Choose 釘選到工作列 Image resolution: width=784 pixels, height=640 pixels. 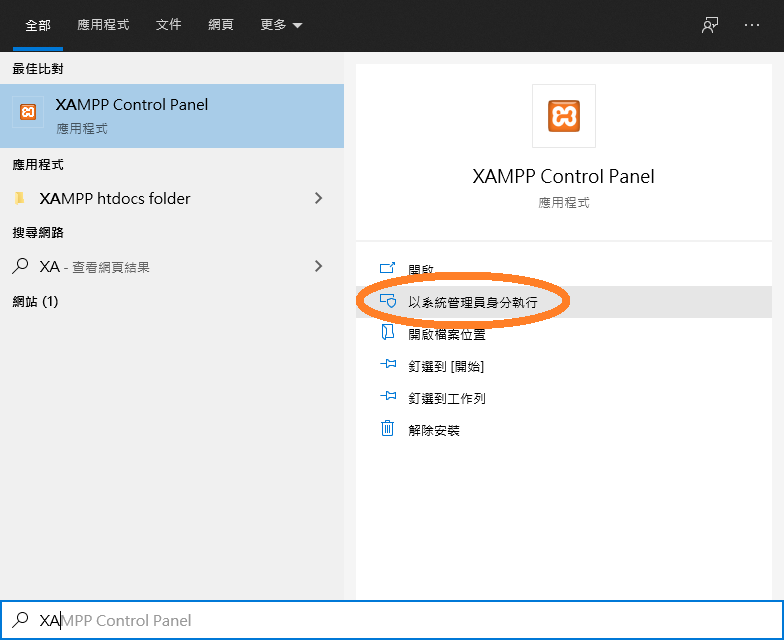coord(564,398)
